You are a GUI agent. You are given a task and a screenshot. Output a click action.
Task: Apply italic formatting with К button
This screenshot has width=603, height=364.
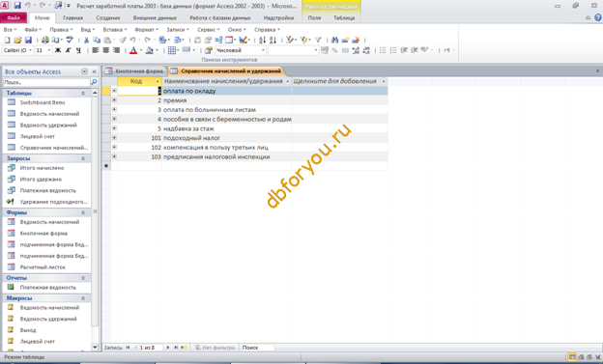tap(69, 50)
